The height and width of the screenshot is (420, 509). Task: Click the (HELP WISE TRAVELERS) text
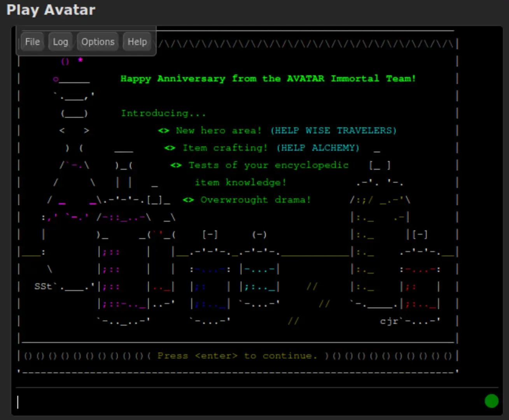click(x=333, y=131)
